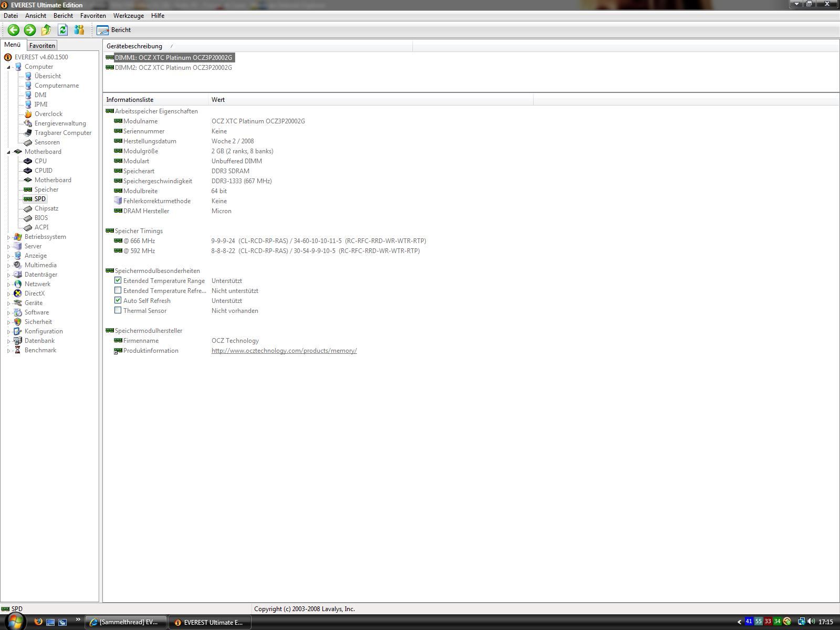Select the Speicher memory icon in the tree
Screen dimensions: 840x630
coord(28,190)
